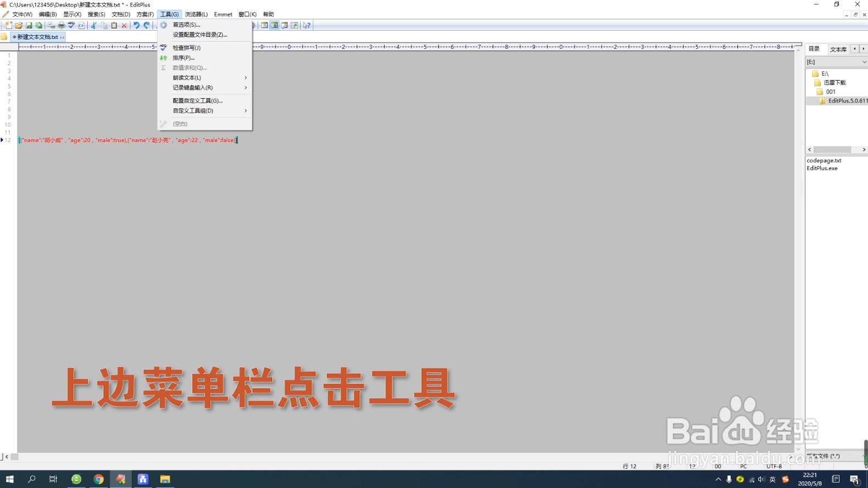The height and width of the screenshot is (488, 868).
Task: Open the 浏览器(L) menu
Action: pos(196,14)
